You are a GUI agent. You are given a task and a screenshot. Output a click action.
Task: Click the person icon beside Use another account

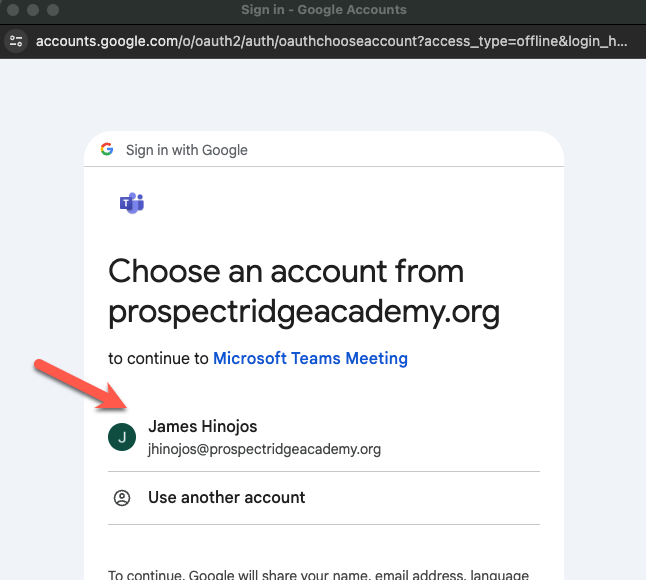122,498
